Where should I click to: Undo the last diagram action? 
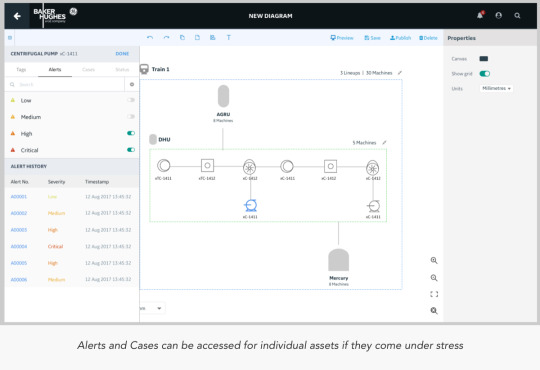click(x=150, y=38)
